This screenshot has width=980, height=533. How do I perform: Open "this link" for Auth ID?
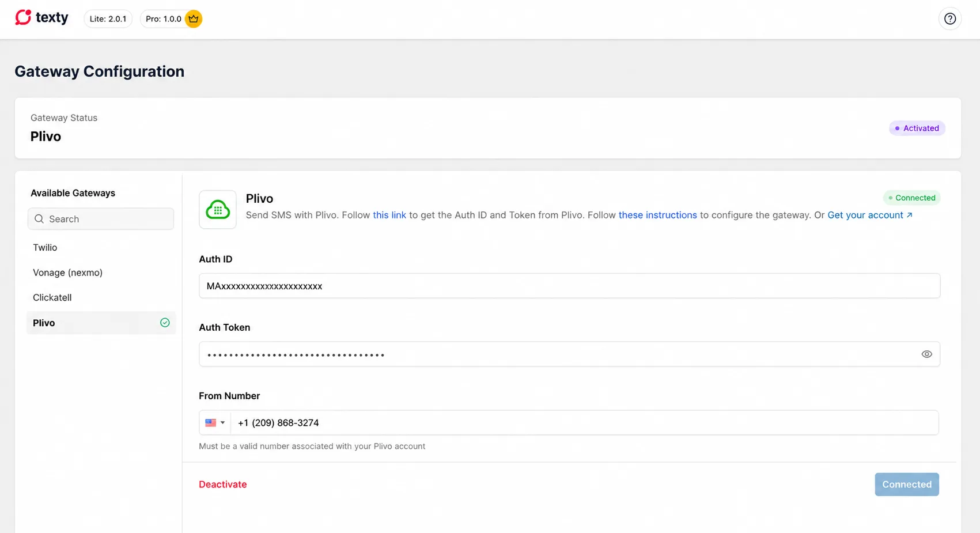point(389,215)
